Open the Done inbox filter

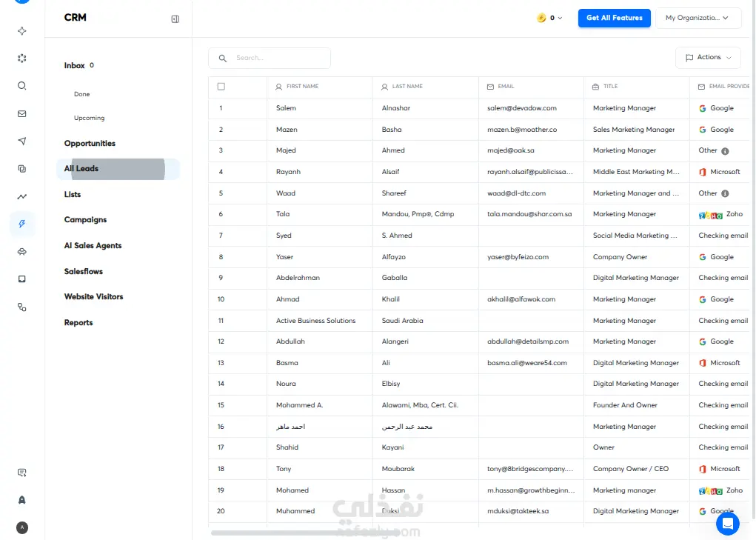tap(82, 94)
